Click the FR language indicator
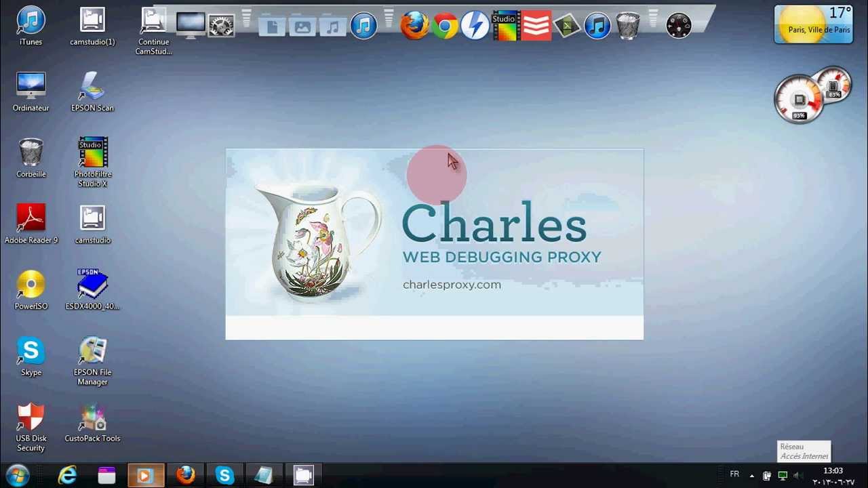The width and height of the screenshot is (868, 488). [734, 474]
